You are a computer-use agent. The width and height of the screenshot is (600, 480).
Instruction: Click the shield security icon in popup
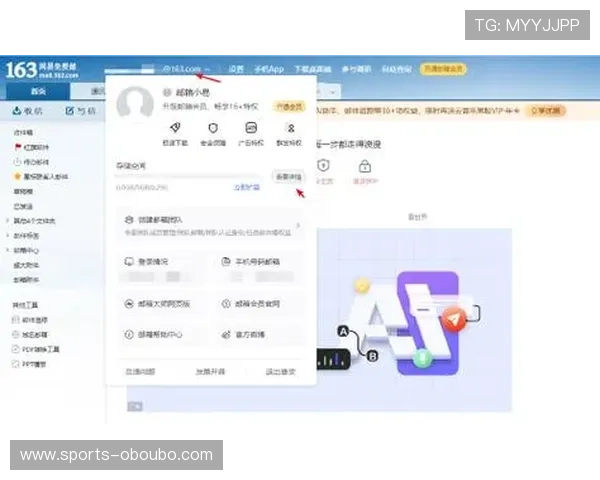[x=213, y=127]
